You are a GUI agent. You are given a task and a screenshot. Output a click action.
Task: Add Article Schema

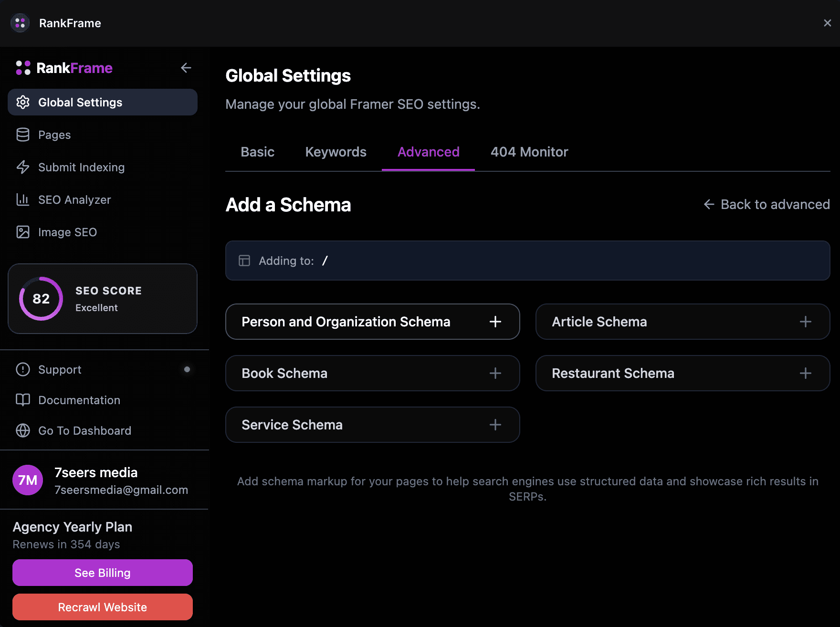point(683,322)
